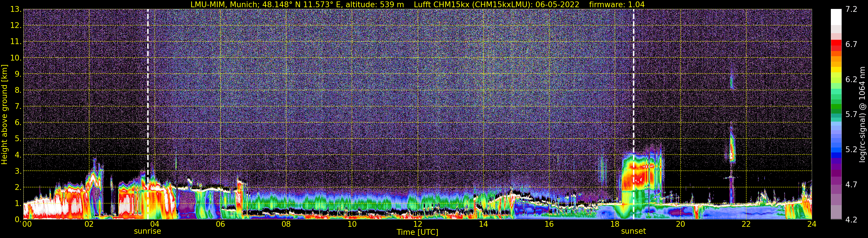This screenshot has height=238, width=868.
Task: Click the time axis tick label 14
Action: (x=483, y=224)
